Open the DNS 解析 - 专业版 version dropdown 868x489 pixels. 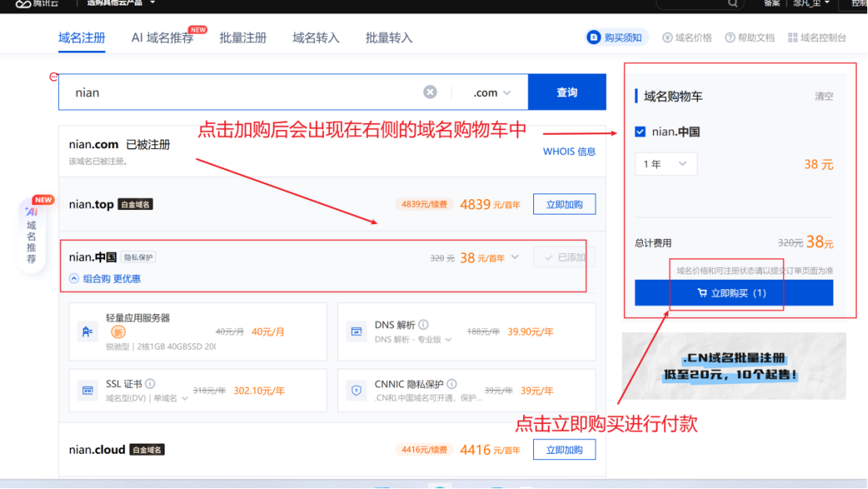click(413, 339)
